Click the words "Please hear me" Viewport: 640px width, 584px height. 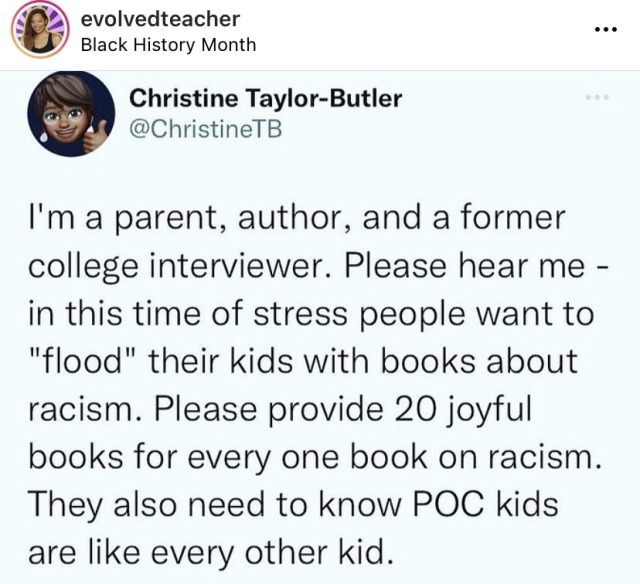[x=464, y=266]
